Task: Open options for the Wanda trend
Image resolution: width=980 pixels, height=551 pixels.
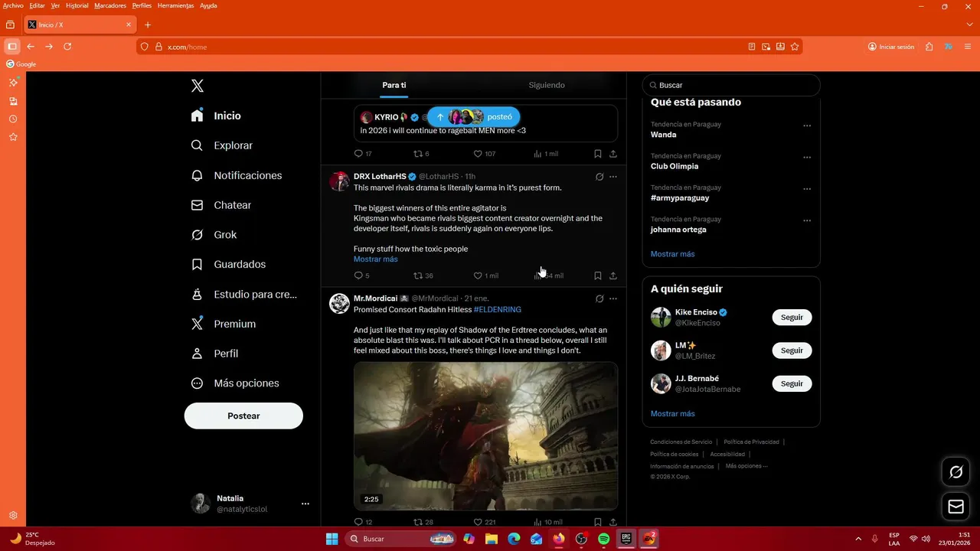Action: click(807, 126)
